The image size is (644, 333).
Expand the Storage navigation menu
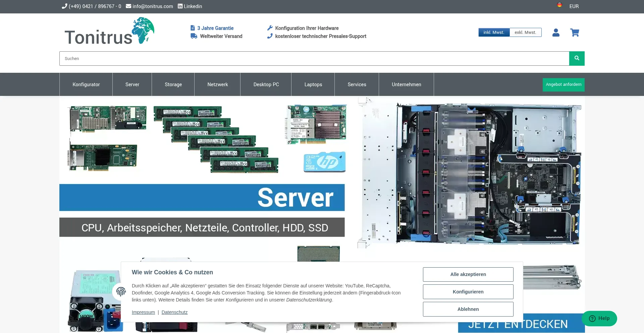pos(173,85)
